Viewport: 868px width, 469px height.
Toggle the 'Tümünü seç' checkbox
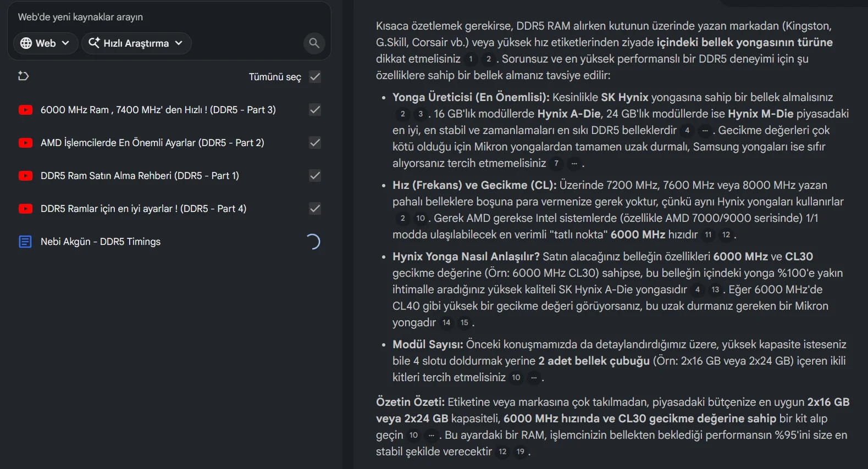pyautogui.click(x=315, y=77)
